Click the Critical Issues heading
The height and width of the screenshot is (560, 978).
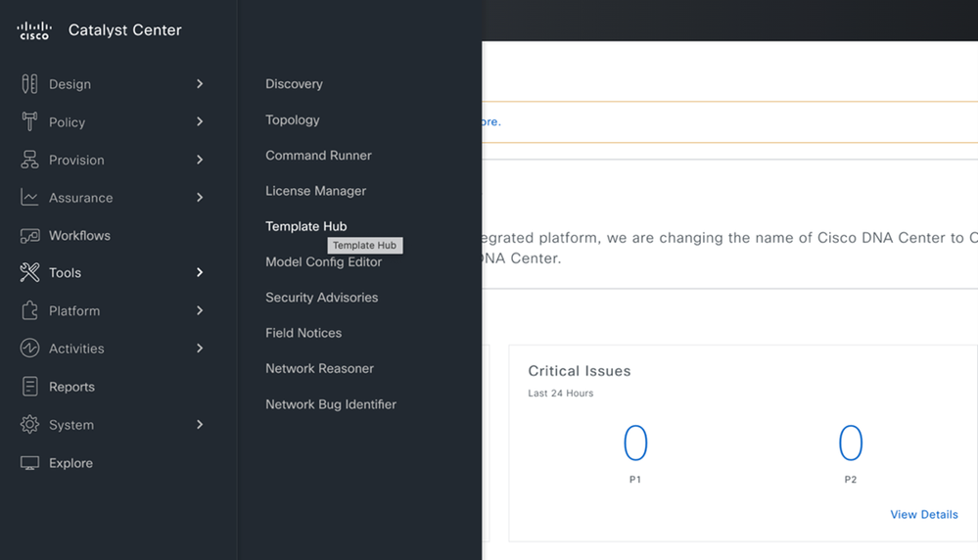click(x=580, y=371)
